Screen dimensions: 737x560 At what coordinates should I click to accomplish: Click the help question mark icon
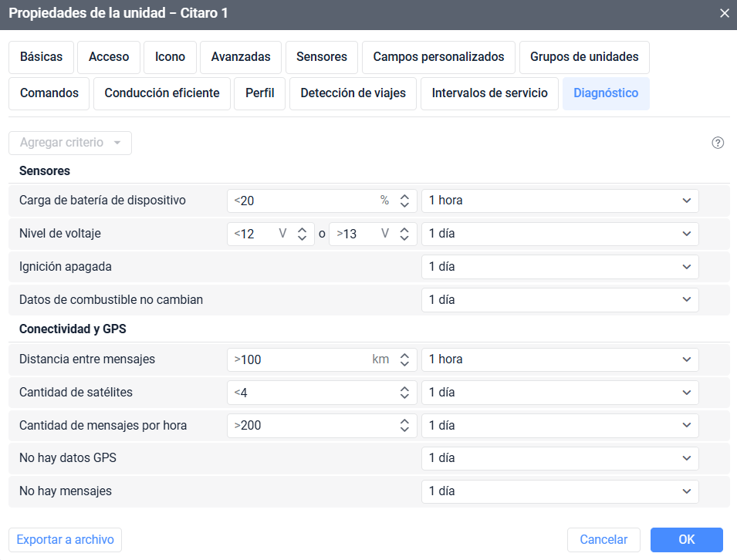click(718, 143)
